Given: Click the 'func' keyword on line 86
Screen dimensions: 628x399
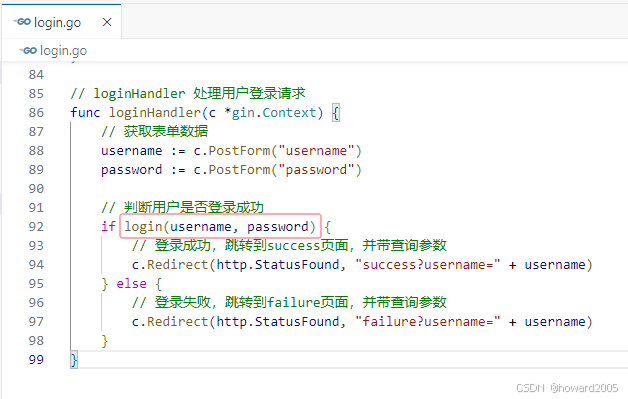Looking at the screenshot, I should pyautogui.click(x=85, y=113).
